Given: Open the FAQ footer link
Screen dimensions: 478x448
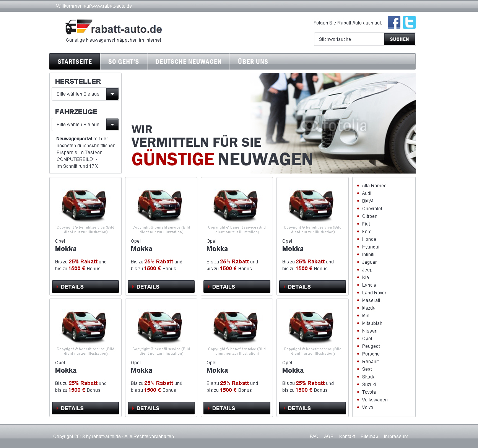Looking at the screenshot, I should [314, 437].
